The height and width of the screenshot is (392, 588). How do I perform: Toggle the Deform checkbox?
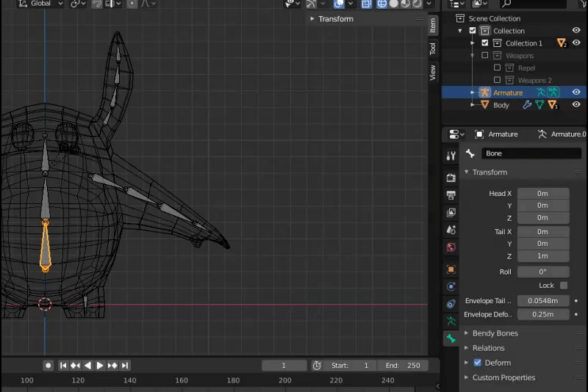[477, 363]
